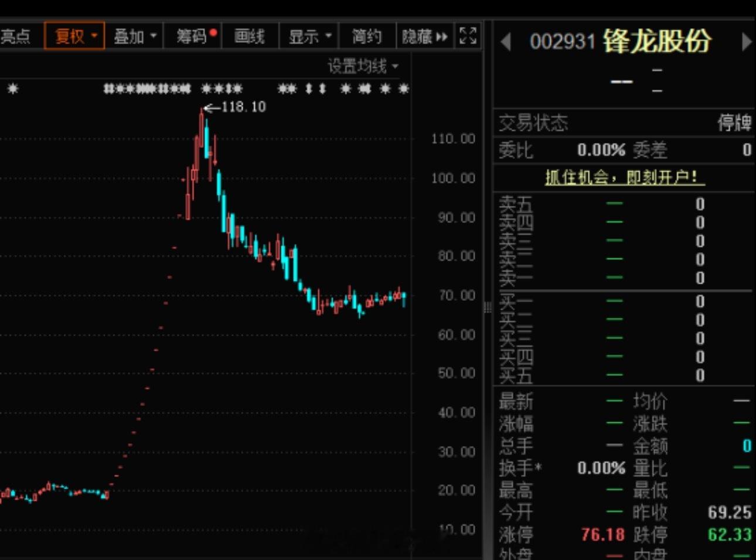Expand the 叠加 overlay stock dropdown

tap(134, 36)
